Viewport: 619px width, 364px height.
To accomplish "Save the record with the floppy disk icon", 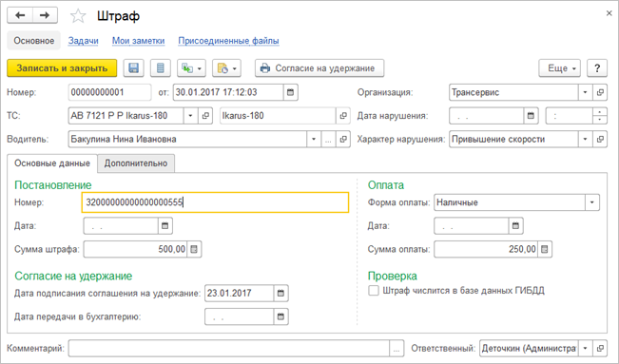I will (133, 67).
